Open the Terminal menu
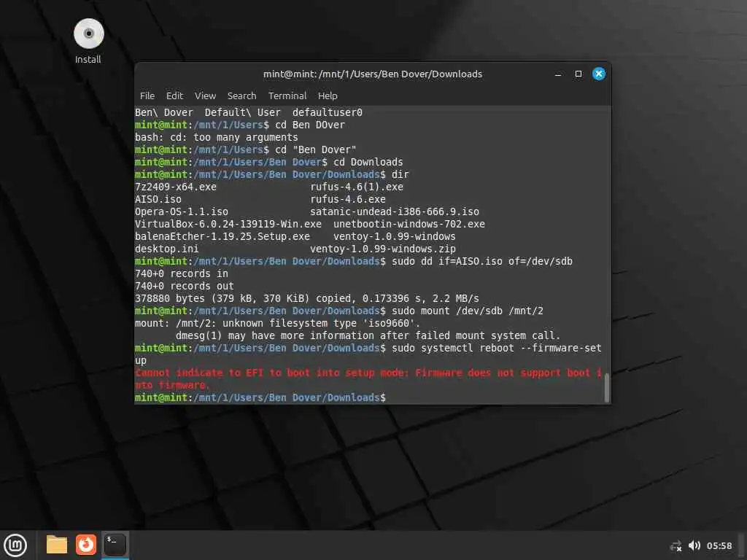 287,96
